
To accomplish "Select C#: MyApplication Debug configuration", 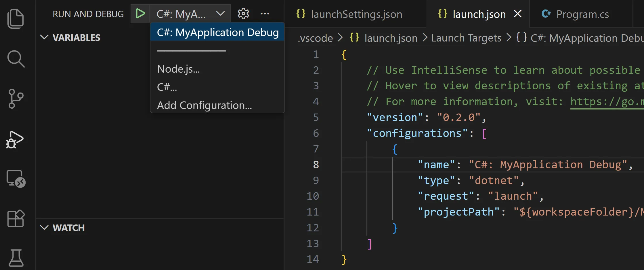I will 217,32.
